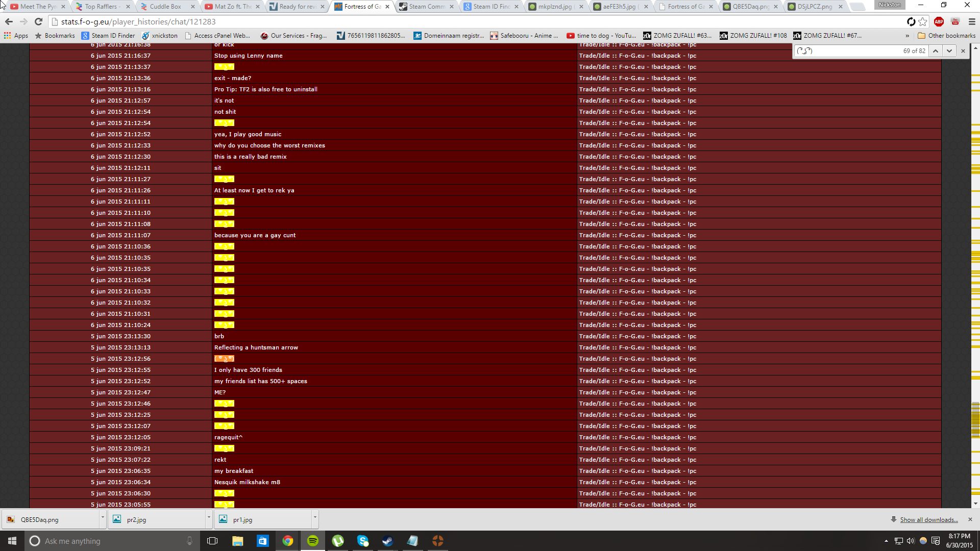Open the Chrome hamburger menu

(972, 21)
